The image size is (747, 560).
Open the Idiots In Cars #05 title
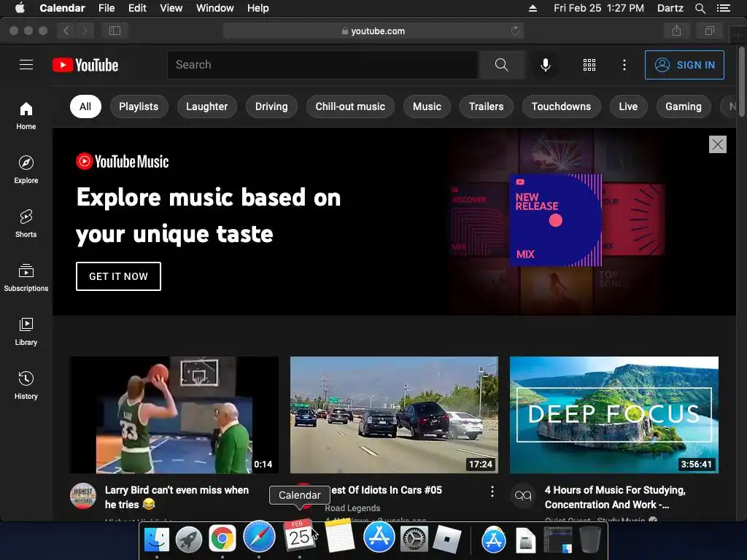[x=387, y=490]
